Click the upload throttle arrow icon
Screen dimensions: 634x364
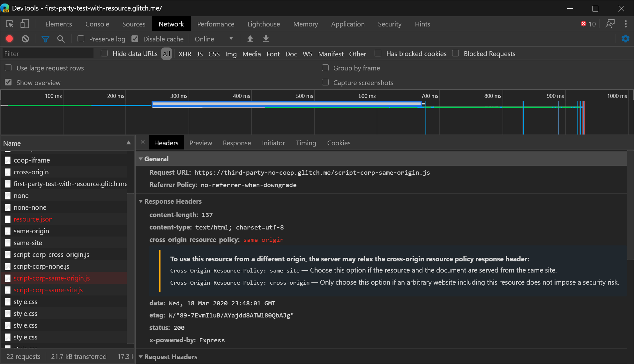point(250,39)
